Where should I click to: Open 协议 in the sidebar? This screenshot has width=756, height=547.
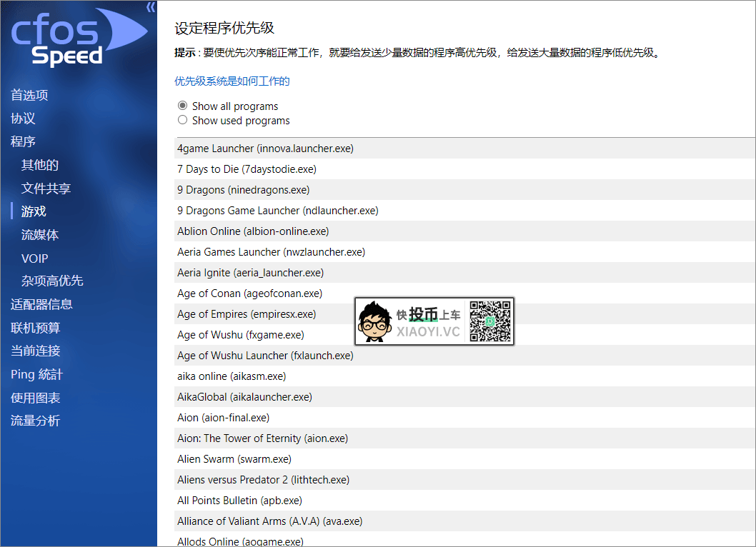[x=23, y=118]
